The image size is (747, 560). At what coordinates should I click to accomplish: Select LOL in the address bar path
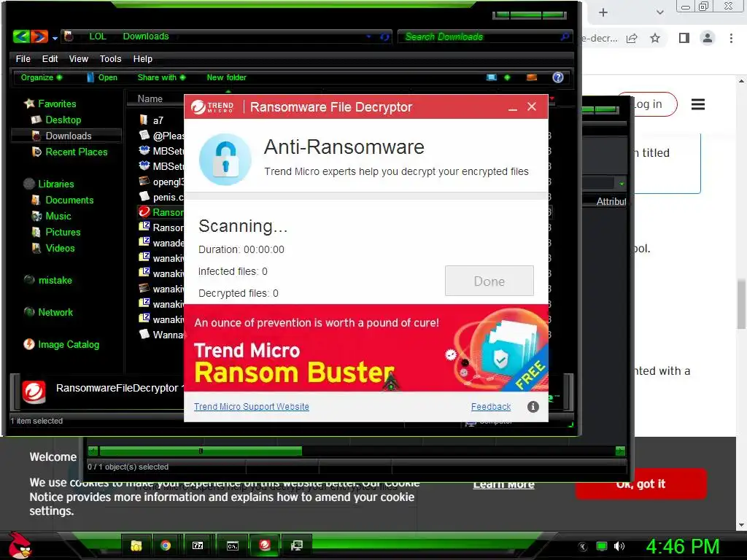(x=98, y=36)
